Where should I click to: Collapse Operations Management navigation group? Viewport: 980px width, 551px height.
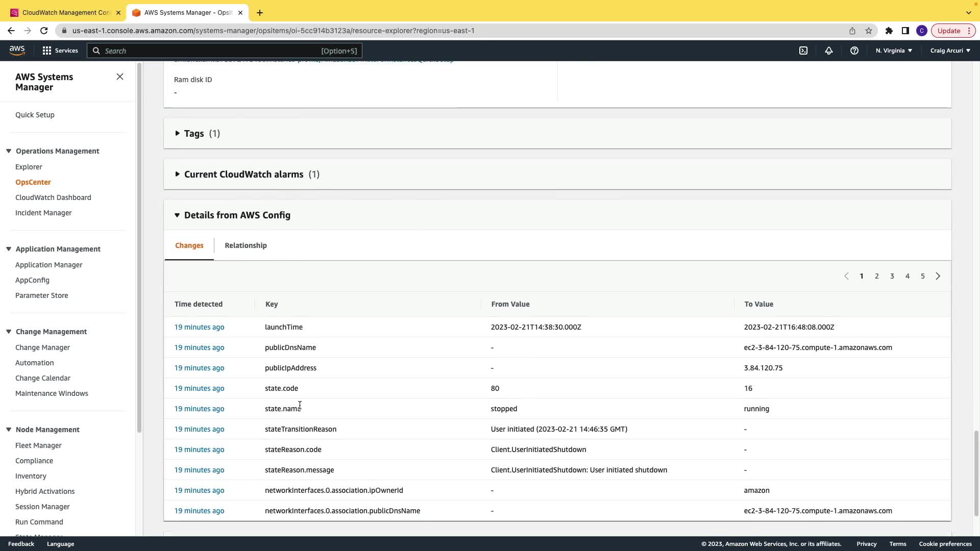pos(9,151)
